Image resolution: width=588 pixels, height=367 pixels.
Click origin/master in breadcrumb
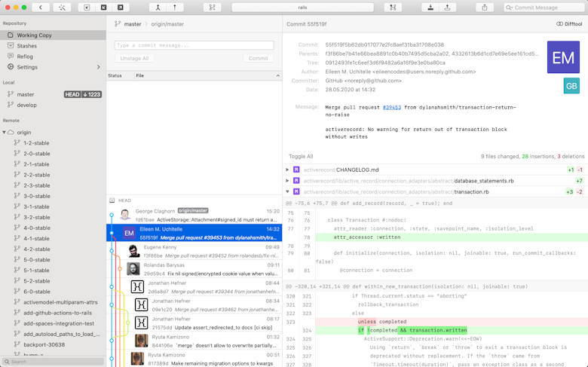167,24
